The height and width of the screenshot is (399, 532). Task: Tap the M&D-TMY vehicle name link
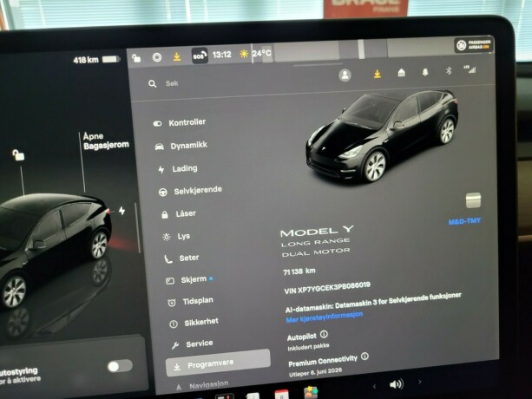point(464,222)
